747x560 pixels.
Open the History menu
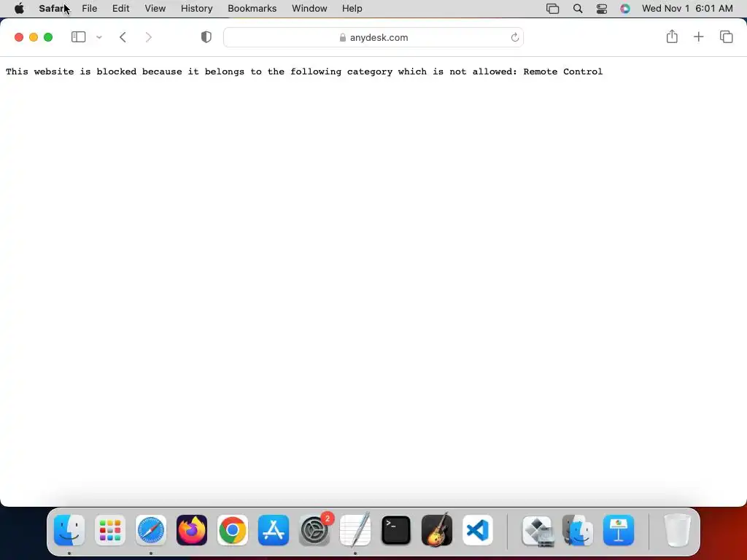[196, 9]
